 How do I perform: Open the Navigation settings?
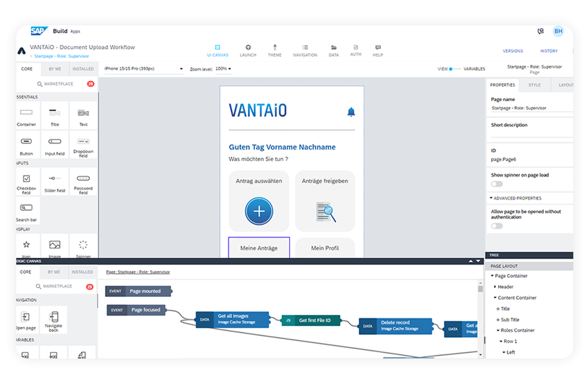pos(305,51)
